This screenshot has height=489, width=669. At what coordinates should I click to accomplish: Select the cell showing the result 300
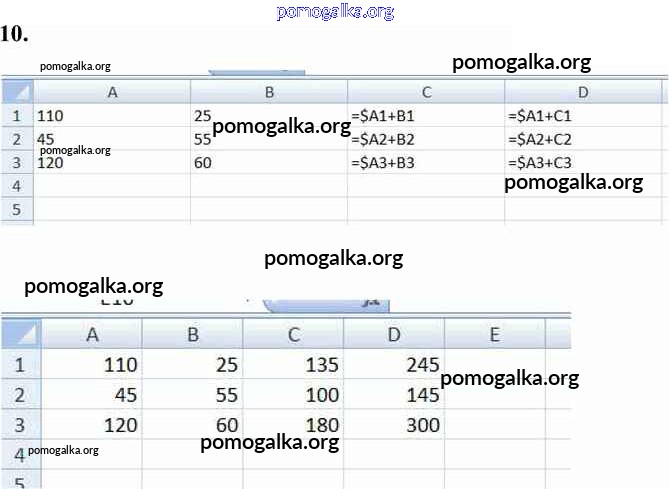point(394,425)
